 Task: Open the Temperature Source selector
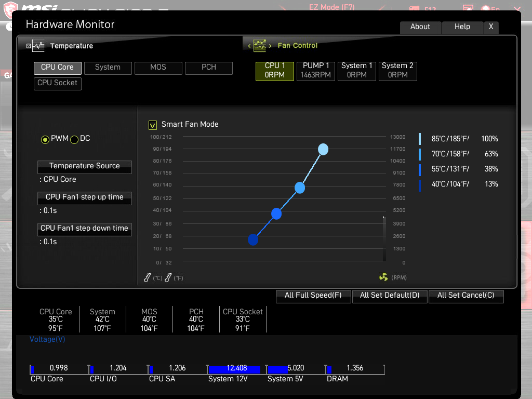(x=84, y=167)
